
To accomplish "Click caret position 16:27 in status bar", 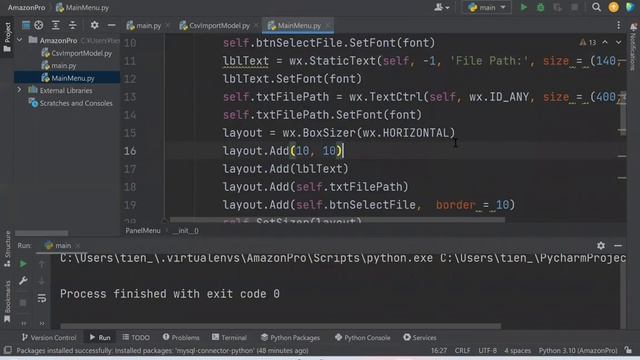I will pyautogui.click(x=439, y=351).
